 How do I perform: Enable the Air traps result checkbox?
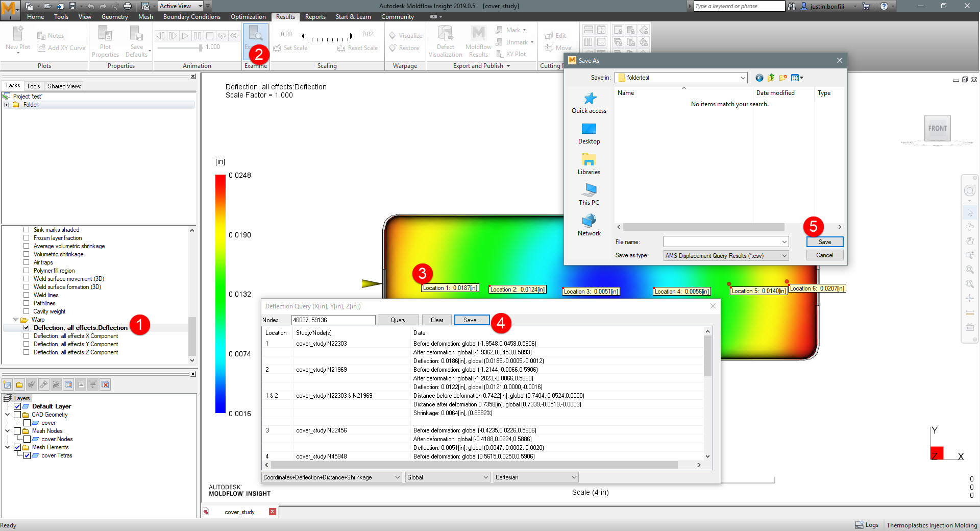coord(26,262)
